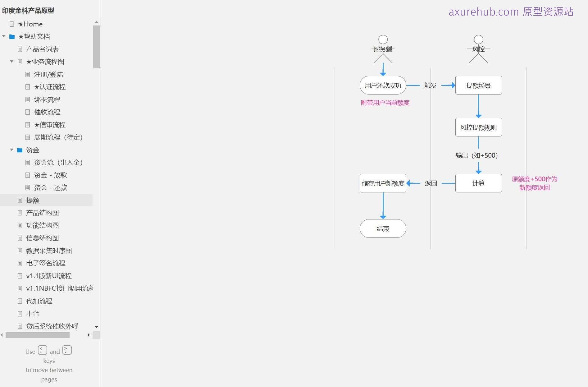This screenshot has width=588, height=387.
Task: Click the document icon beside 产品名词表
Action: tap(20, 49)
